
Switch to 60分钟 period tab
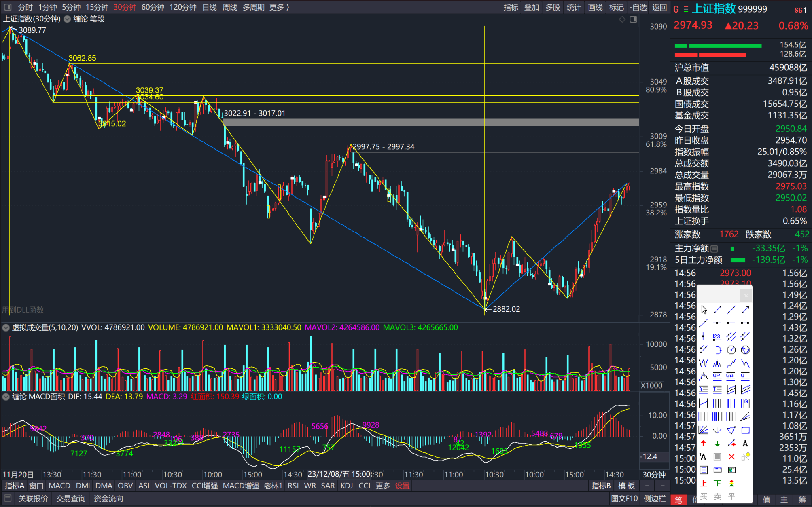click(153, 7)
